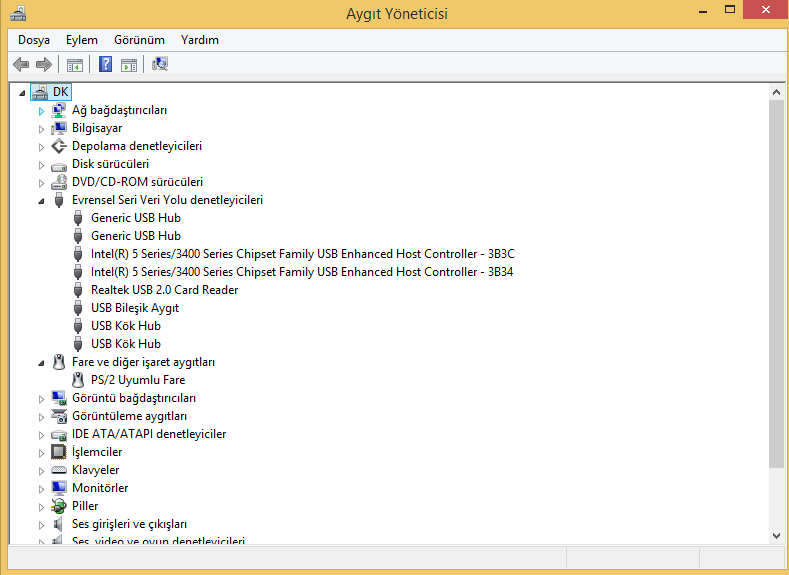Viewport: 789px width, 575px height.
Task: Open the Görünüm menu
Action: (x=139, y=40)
